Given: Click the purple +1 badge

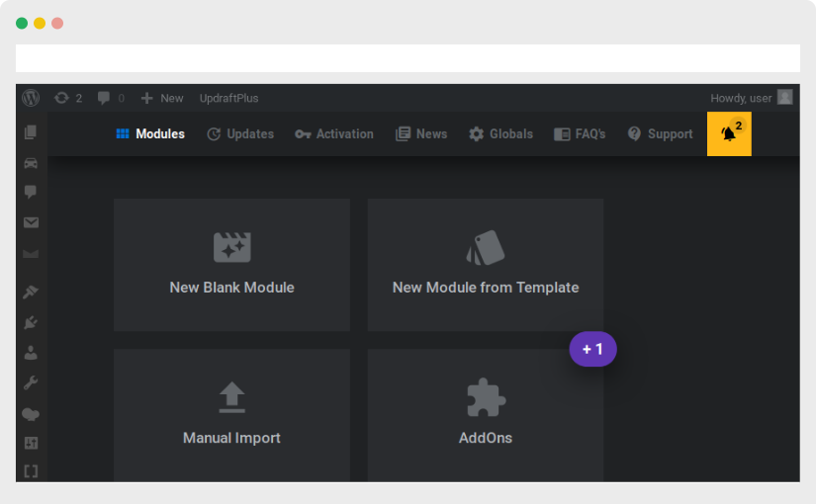Looking at the screenshot, I should point(592,349).
